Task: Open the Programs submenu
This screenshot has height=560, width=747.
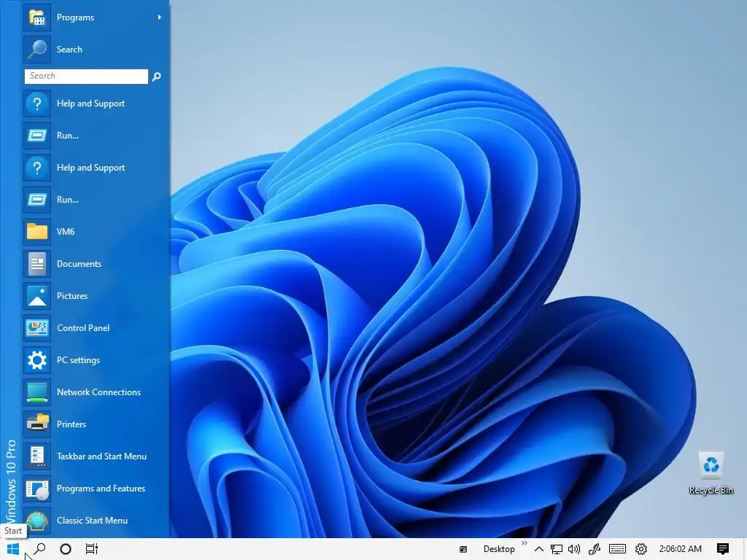Action: pos(96,17)
